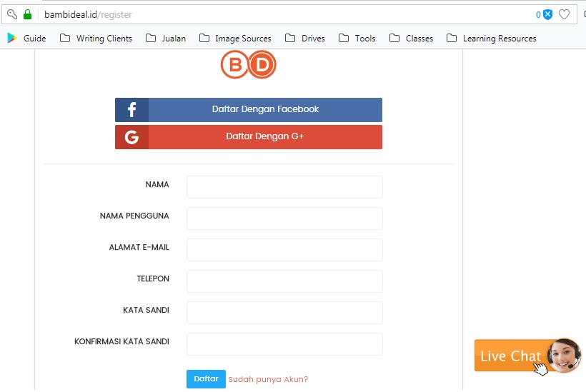586x392 pixels.
Task: Click the blue ad-blocker shield icon
Action: [547, 14]
